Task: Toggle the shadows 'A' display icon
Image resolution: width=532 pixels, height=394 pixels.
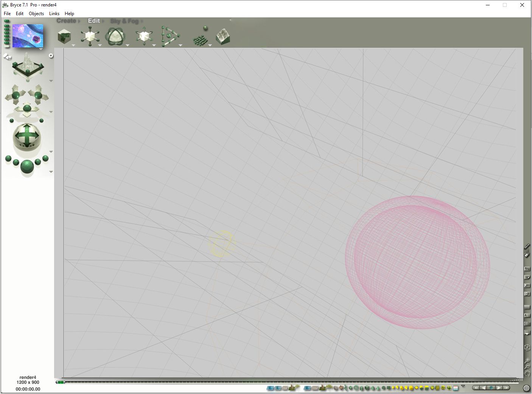Action: pyautogui.click(x=527, y=315)
